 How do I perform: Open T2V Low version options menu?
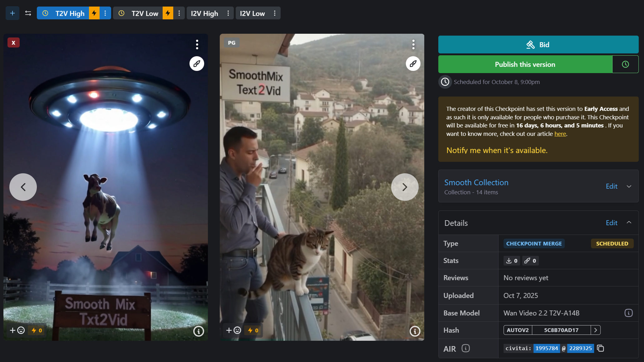click(x=179, y=13)
